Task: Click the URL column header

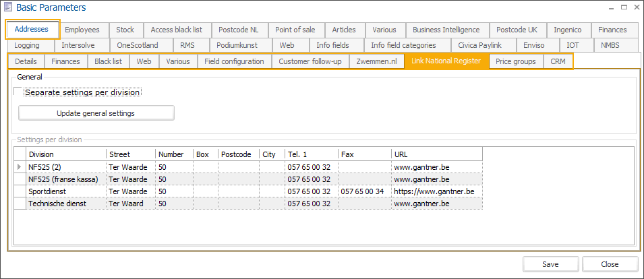Action: coord(436,154)
